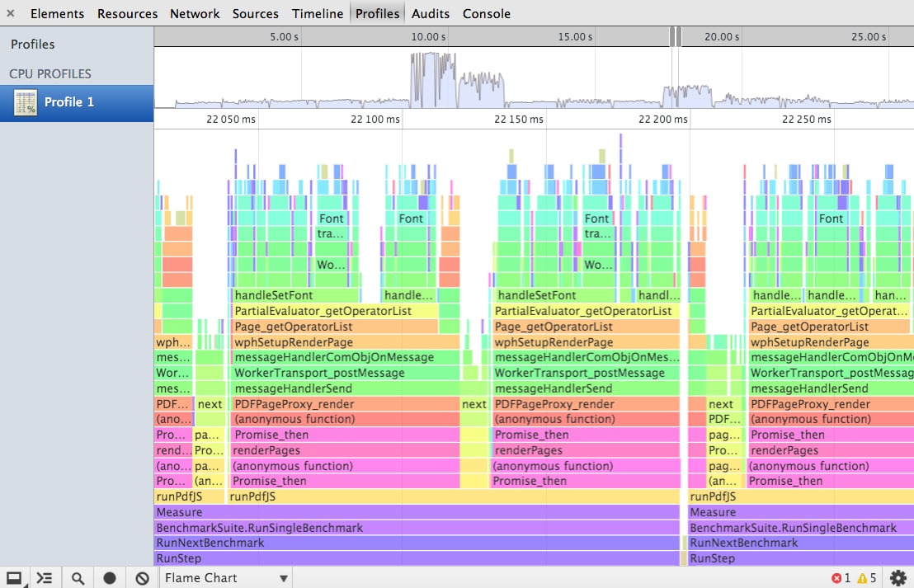Open the Elements tab

coord(57,13)
